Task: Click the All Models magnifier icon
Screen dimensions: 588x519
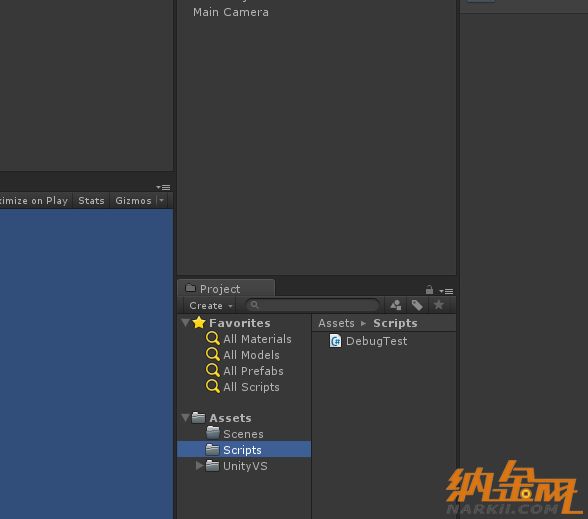Action: (213, 354)
